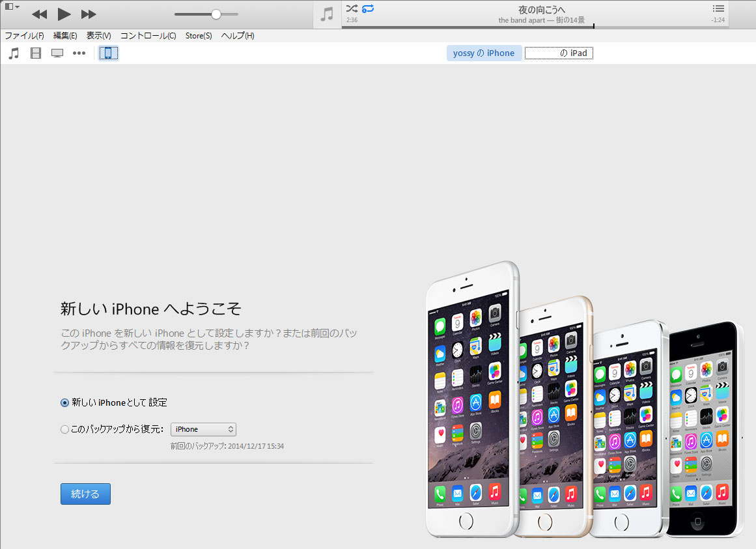This screenshot has width=756, height=549.
Task: Open the Up Next list icon
Action: 718,8
